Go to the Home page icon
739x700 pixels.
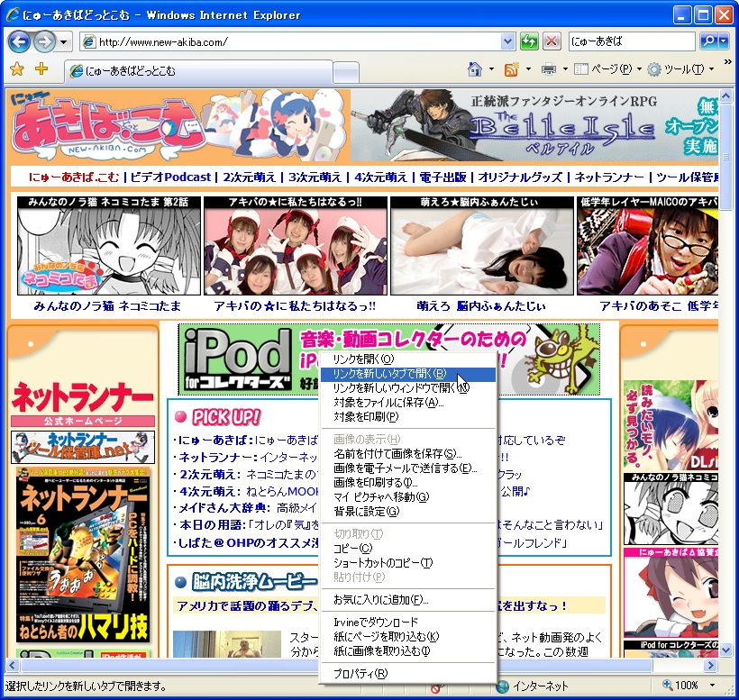pos(475,69)
